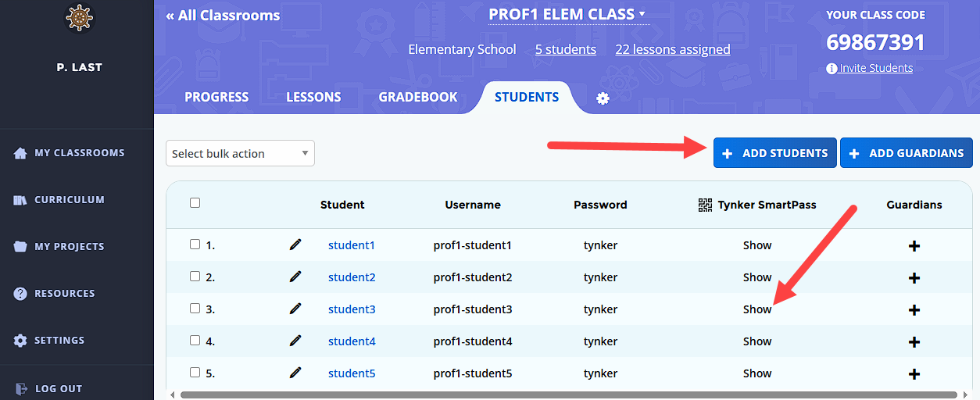Image resolution: width=980 pixels, height=400 pixels.
Task: Show the SmartPass for student3
Action: click(756, 309)
